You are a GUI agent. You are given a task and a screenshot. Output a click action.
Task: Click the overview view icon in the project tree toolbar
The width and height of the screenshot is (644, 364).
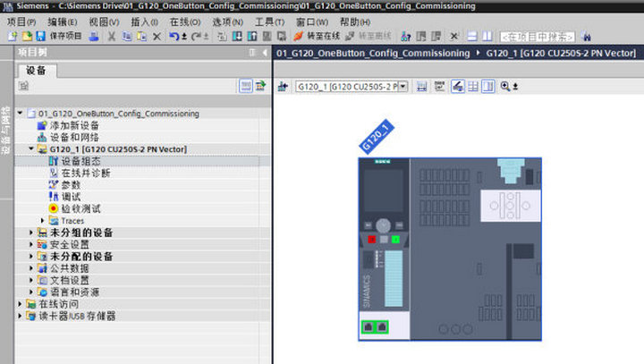(246, 86)
